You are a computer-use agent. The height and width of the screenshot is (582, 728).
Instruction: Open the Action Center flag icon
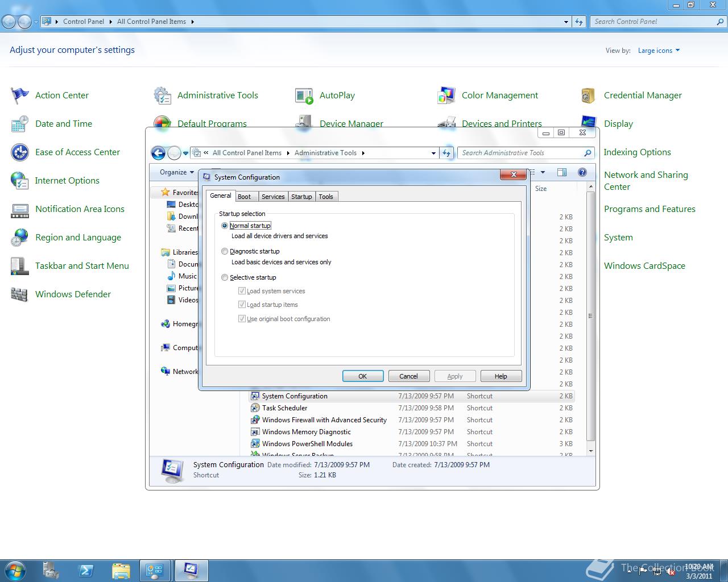(x=20, y=95)
